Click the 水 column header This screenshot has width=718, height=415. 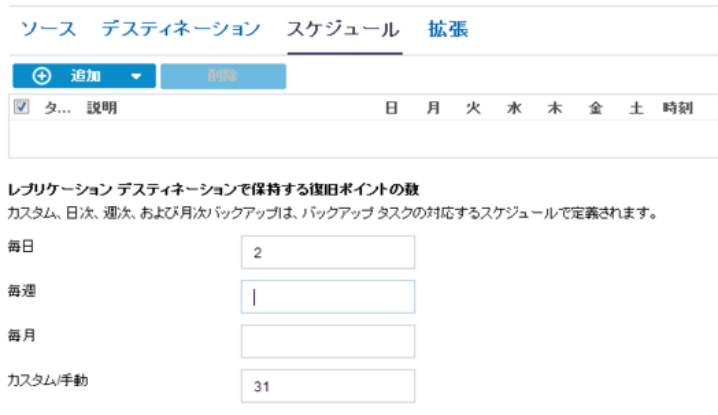pyautogui.click(x=514, y=108)
